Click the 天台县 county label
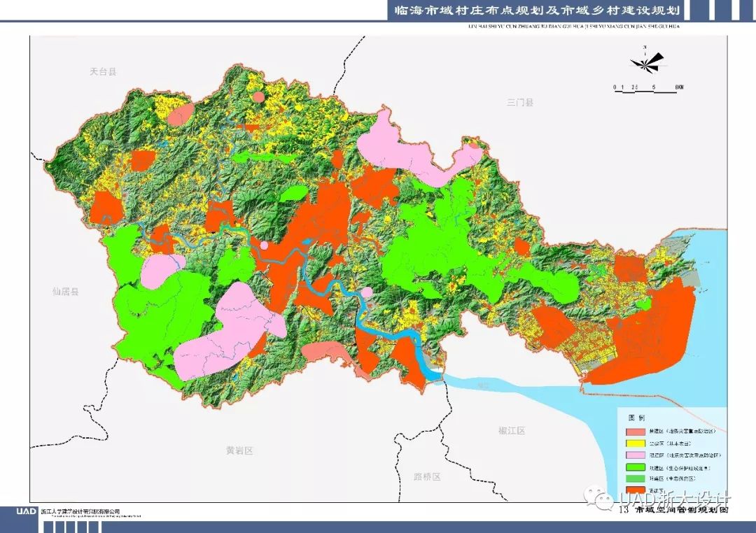This screenshot has width=756, height=533. coord(103,71)
